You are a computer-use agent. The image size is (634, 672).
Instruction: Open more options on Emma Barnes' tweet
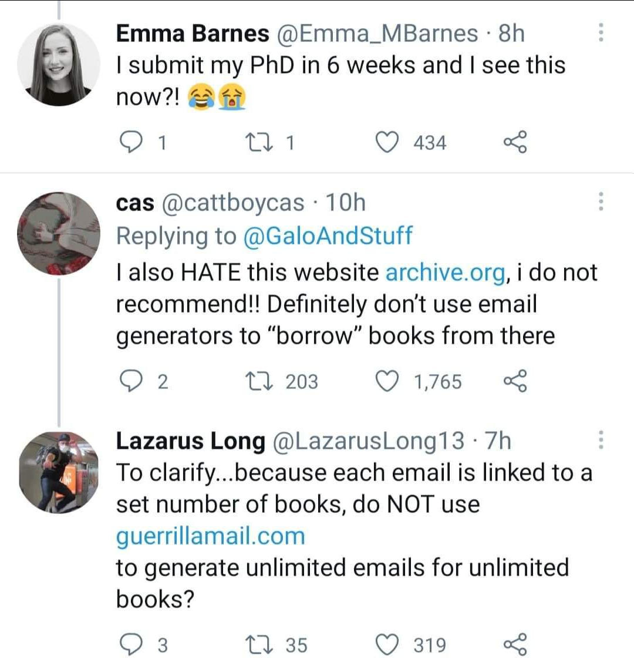601,32
